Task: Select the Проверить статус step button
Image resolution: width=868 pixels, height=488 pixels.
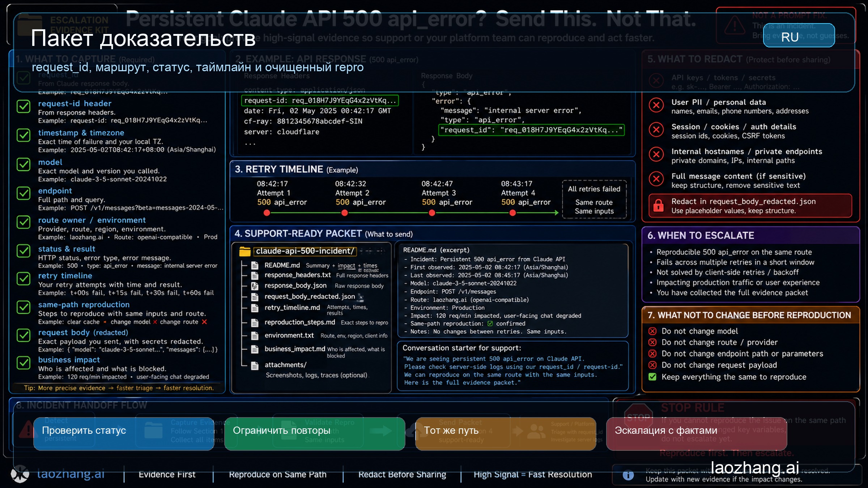Action: 124,434
